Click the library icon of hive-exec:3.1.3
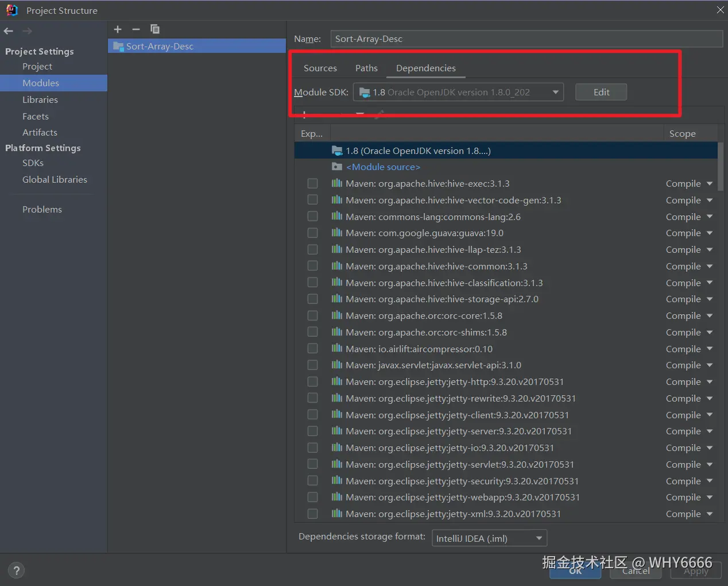Viewport: 728px width, 586px height. point(337,183)
